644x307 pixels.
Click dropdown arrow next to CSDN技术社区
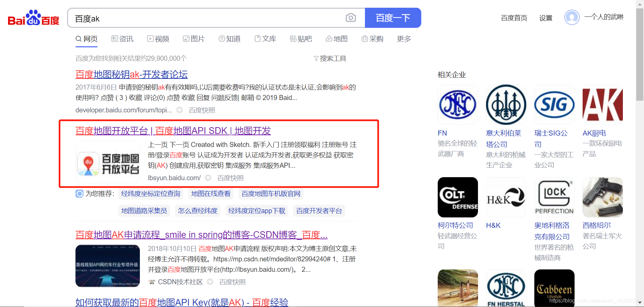[210, 282]
